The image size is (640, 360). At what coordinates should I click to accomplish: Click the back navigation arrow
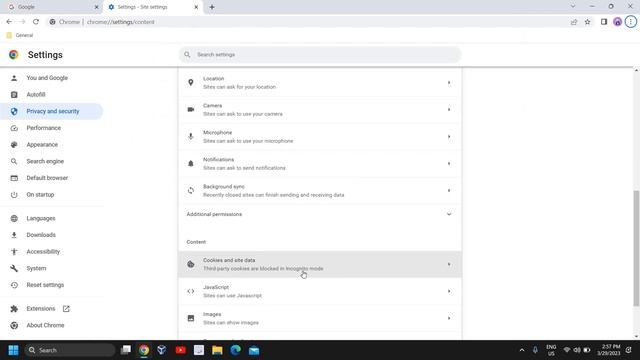click(x=9, y=22)
